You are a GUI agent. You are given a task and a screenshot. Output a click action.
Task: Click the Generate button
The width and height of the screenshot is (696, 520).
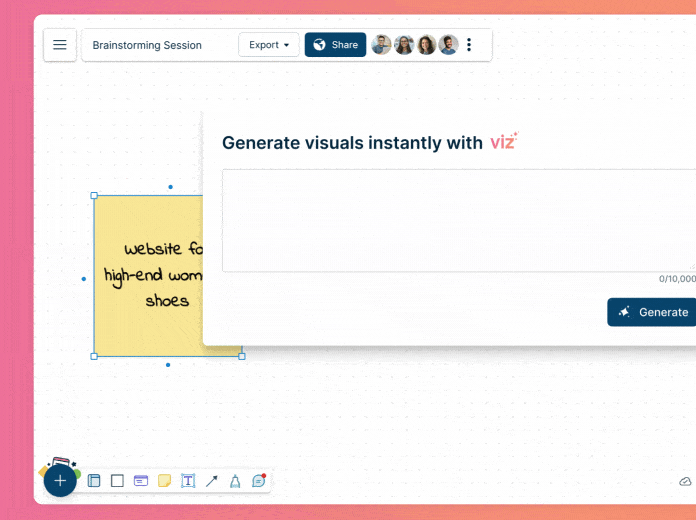(654, 312)
